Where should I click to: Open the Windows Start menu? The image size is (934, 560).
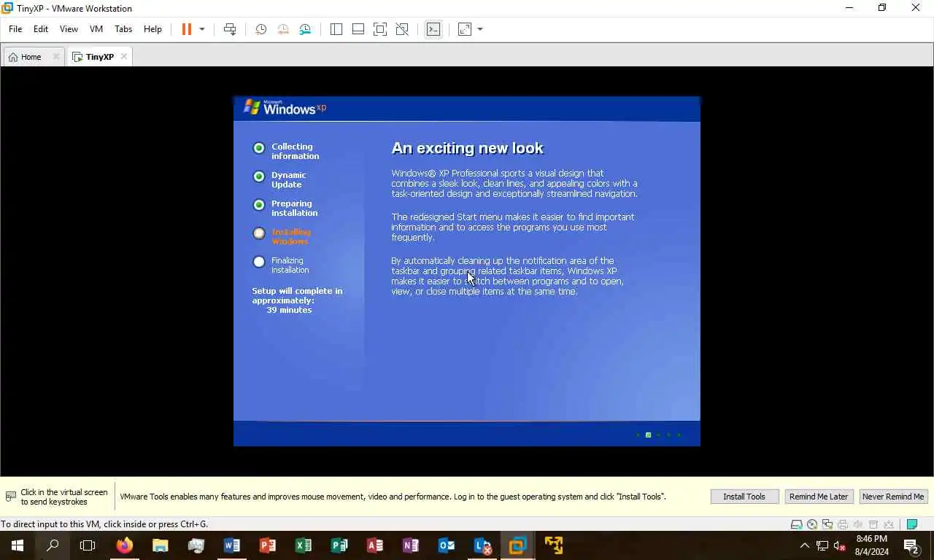click(18, 545)
